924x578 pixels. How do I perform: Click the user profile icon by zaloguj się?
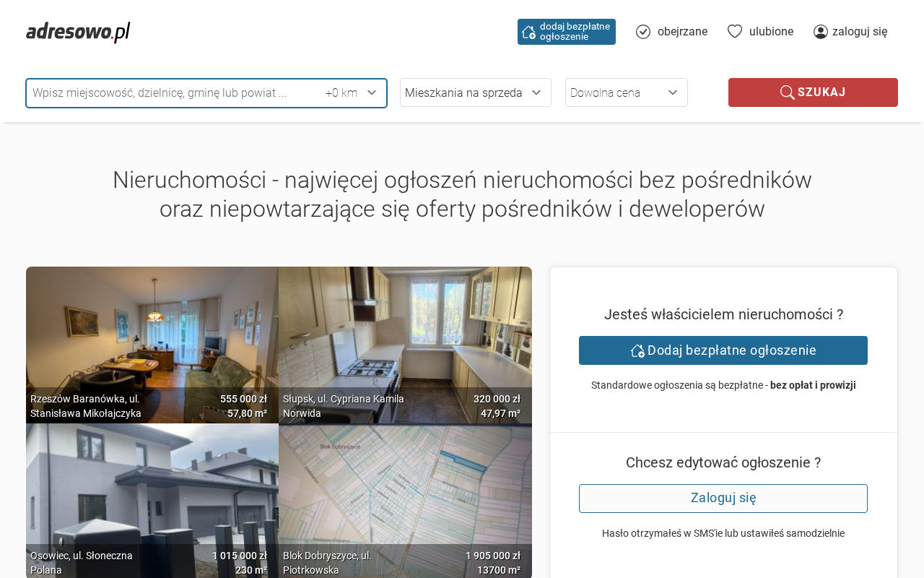click(821, 32)
